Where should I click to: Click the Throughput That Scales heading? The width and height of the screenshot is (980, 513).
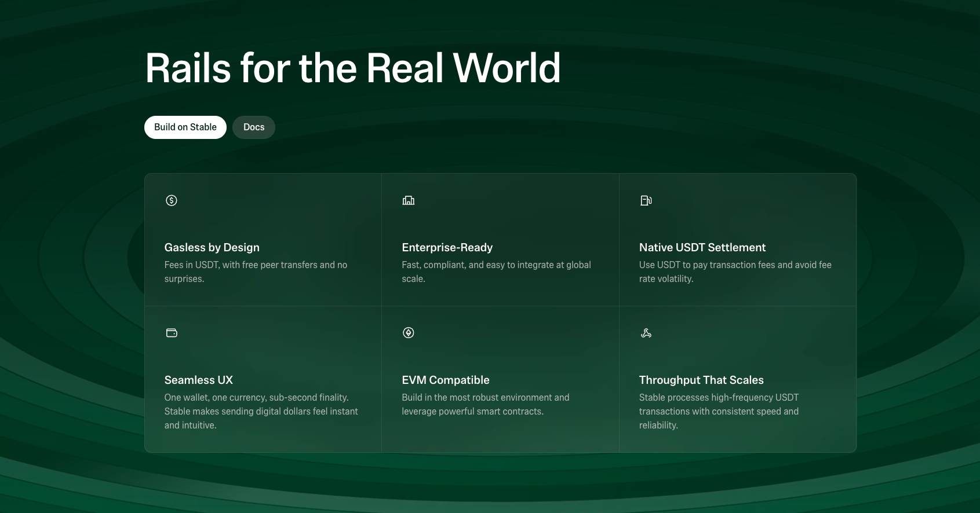tap(701, 380)
